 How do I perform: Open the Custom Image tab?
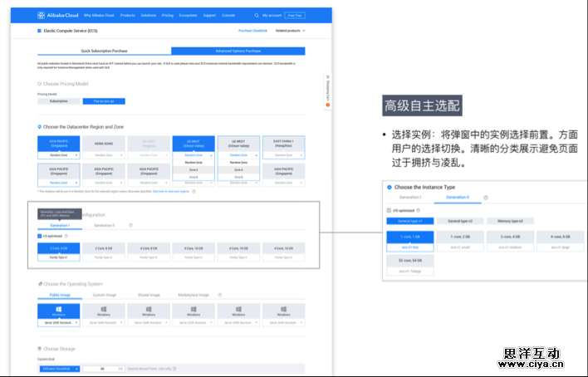pos(104,295)
